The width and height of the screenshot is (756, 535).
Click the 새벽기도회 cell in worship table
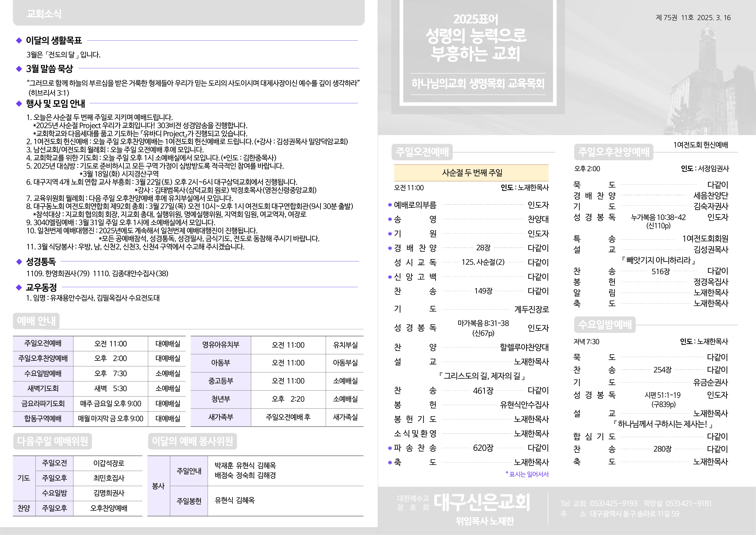(43, 388)
